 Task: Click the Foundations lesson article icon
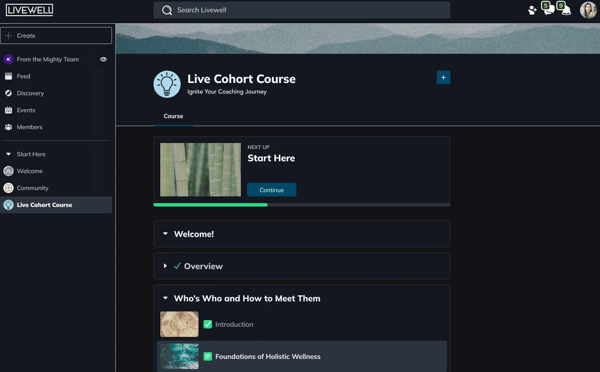(208, 357)
